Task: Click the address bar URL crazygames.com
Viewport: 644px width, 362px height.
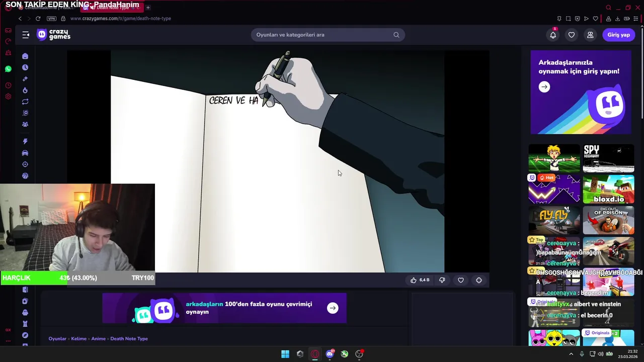Action: click(x=121, y=19)
